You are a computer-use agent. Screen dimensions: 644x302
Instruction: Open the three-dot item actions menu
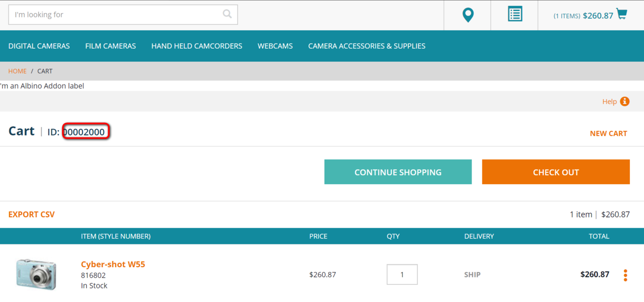point(625,275)
